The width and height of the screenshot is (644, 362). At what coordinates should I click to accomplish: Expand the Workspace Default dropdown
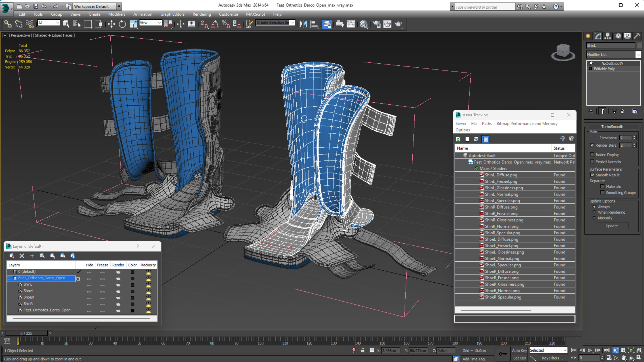tap(114, 6)
